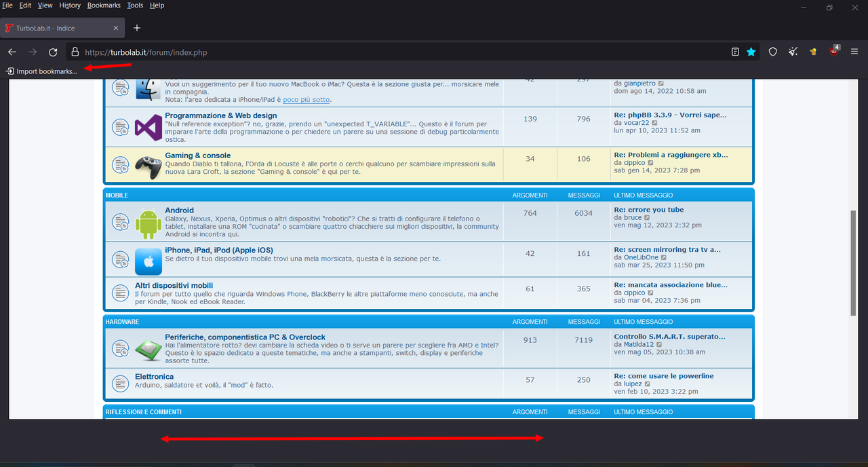Click view-latest-post icon next to Matilda12
Screen dimensions: 868x467
[659, 344]
